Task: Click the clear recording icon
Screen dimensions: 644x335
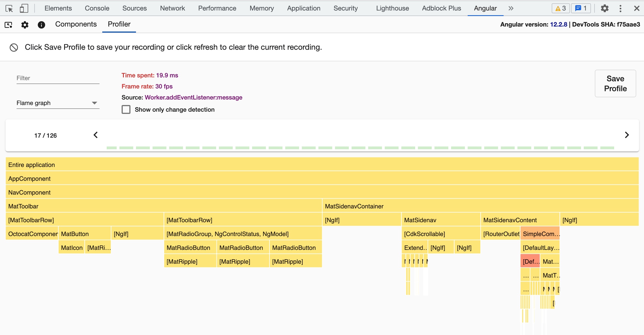Action: 14,48
